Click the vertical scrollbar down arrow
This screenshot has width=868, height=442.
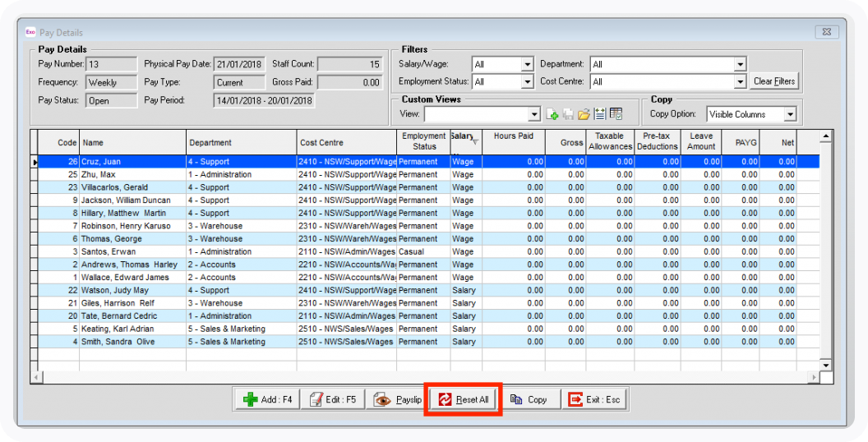826,364
